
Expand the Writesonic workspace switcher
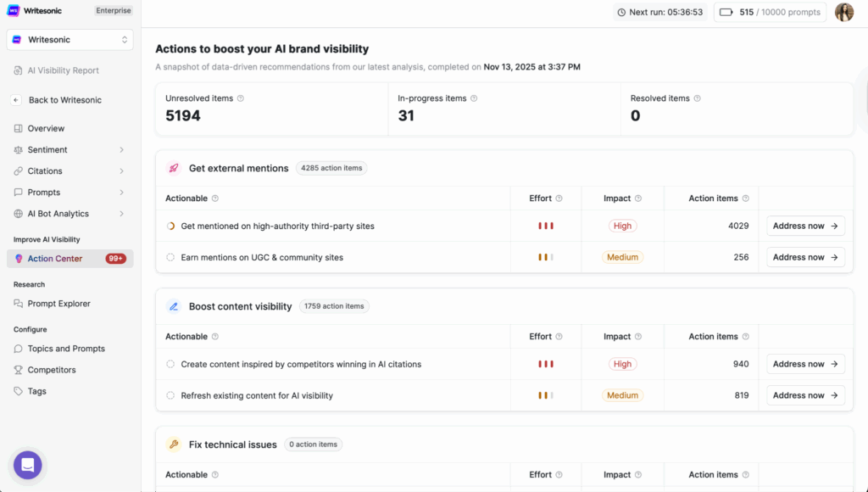tap(127, 40)
